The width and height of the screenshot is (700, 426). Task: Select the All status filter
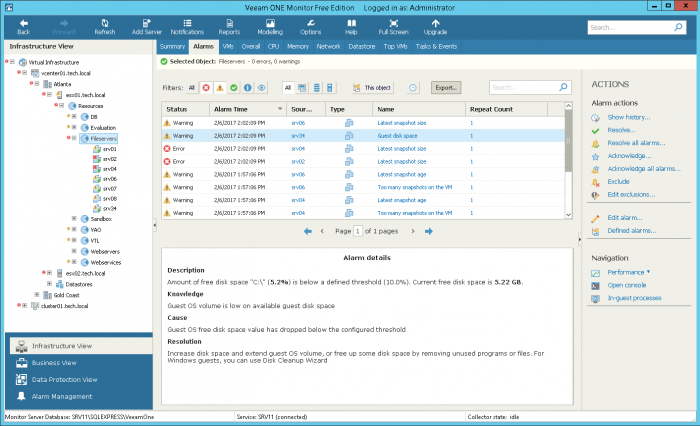[x=192, y=88]
